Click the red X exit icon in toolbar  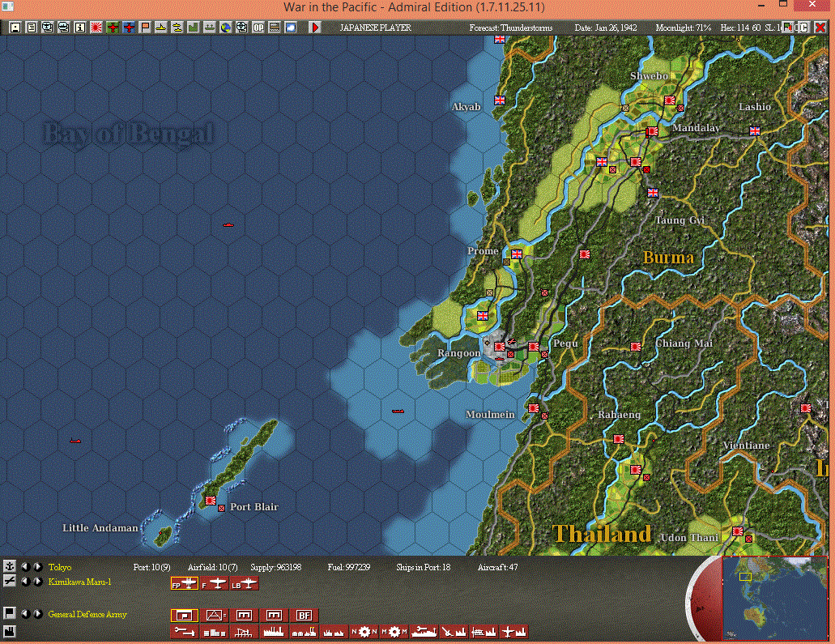[x=820, y=28]
